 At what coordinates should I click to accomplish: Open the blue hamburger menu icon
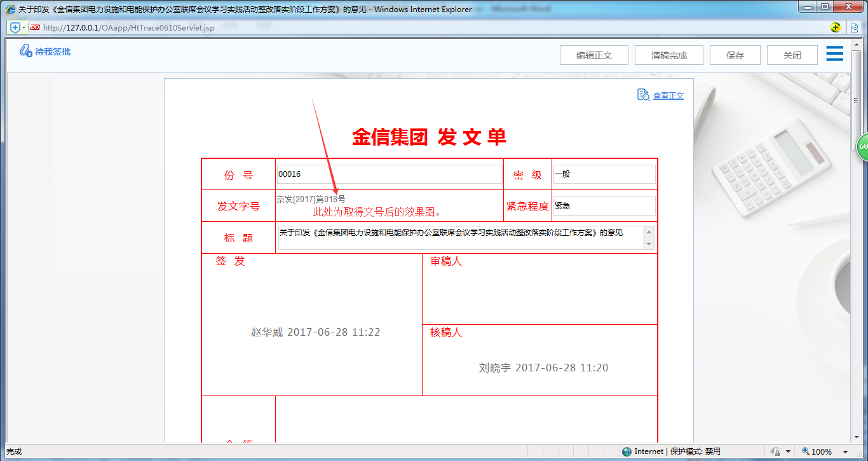834,54
